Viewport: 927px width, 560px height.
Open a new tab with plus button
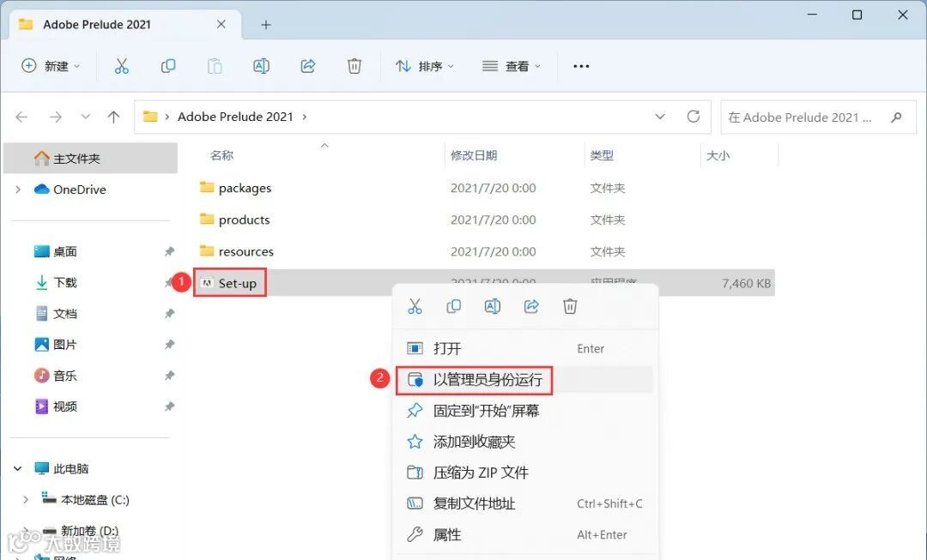coord(266,25)
